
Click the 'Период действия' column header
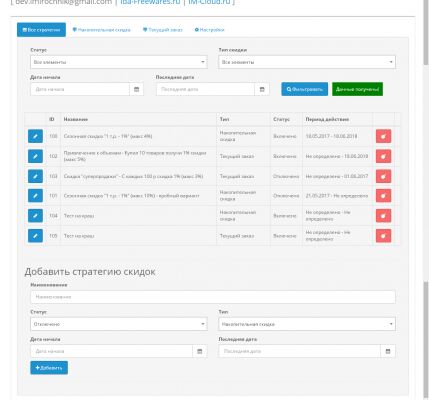click(327, 119)
